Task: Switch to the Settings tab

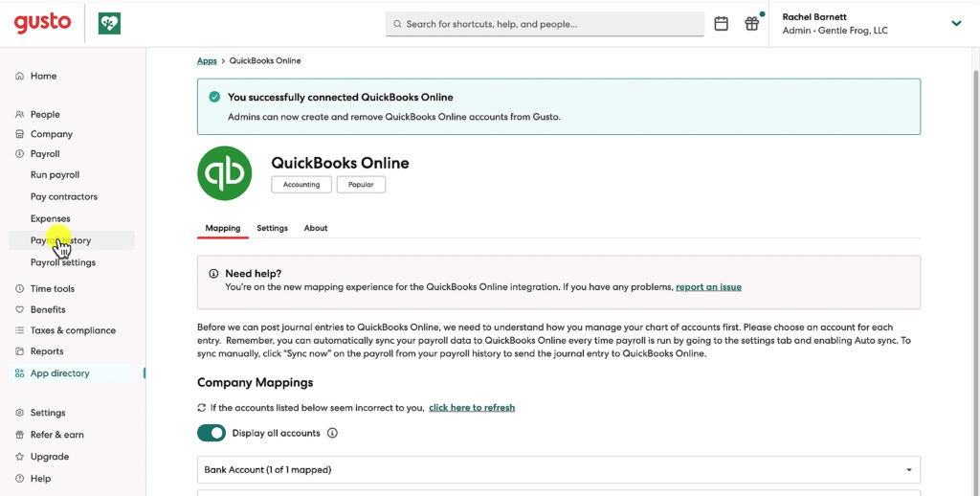Action: tap(272, 229)
